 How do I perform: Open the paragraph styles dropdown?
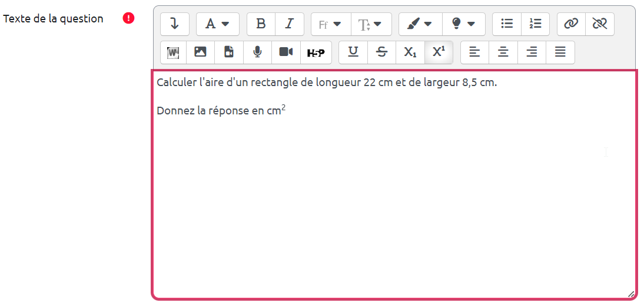pyautogui.click(x=217, y=24)
